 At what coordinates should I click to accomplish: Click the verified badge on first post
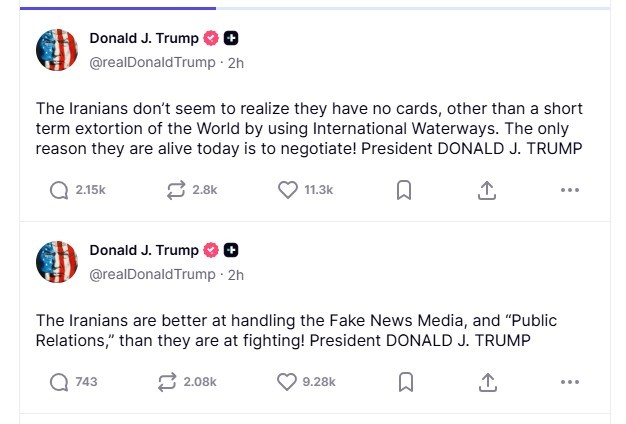pos(211,39)
